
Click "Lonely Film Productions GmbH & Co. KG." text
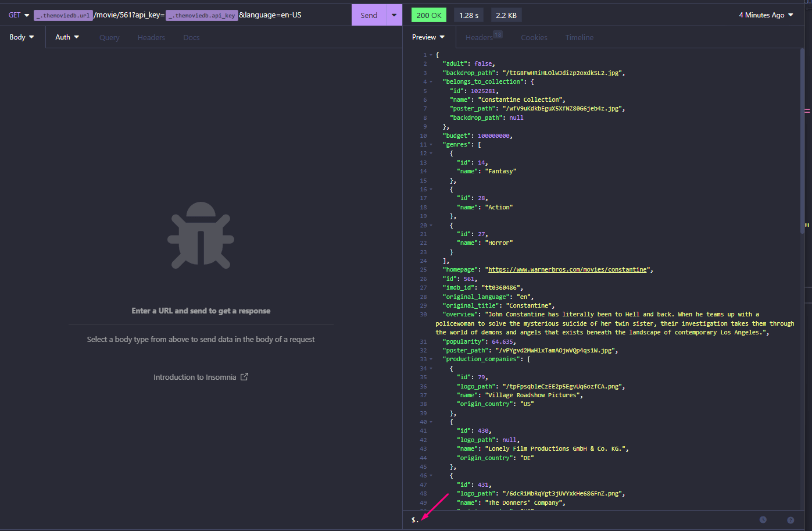coord(555,449)
